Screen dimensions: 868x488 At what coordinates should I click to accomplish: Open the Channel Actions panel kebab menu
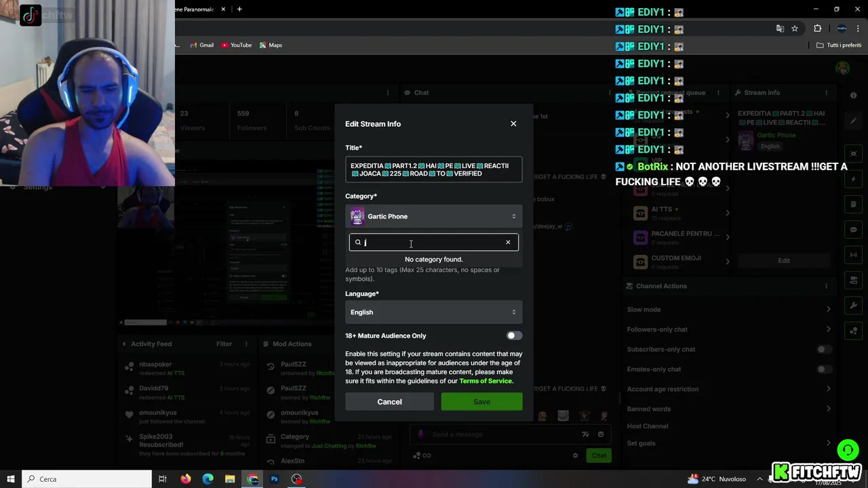click(826, 286)
